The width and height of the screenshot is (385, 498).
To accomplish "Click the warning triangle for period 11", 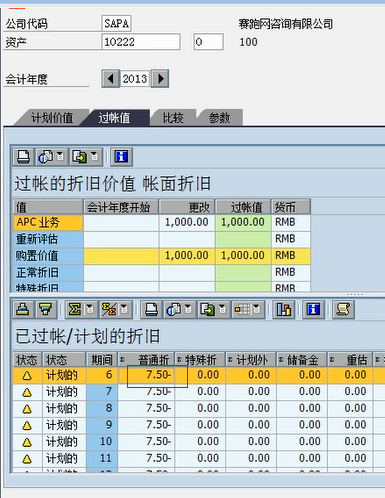I will pyautogui.click(x=27, y=459).
